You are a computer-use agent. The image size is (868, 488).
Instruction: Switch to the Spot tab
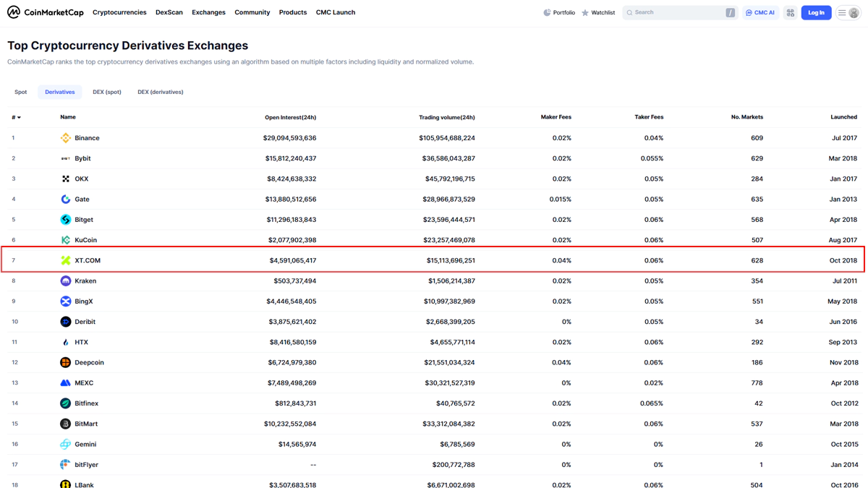pyautogui.click(x=21, y=92)
